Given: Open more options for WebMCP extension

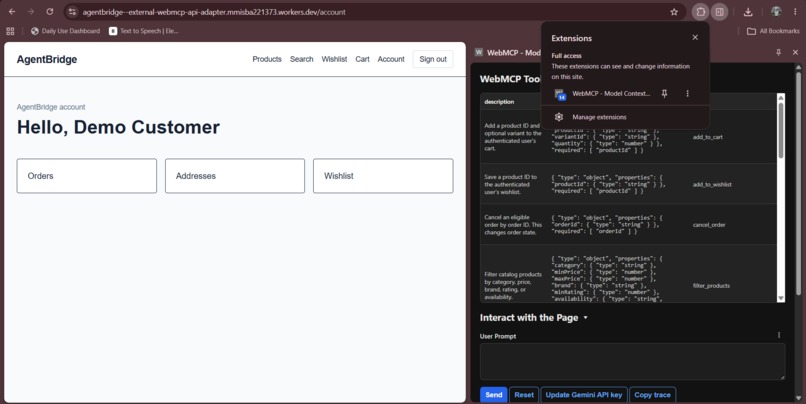Looking at the screenshot, I should point(687,94).
